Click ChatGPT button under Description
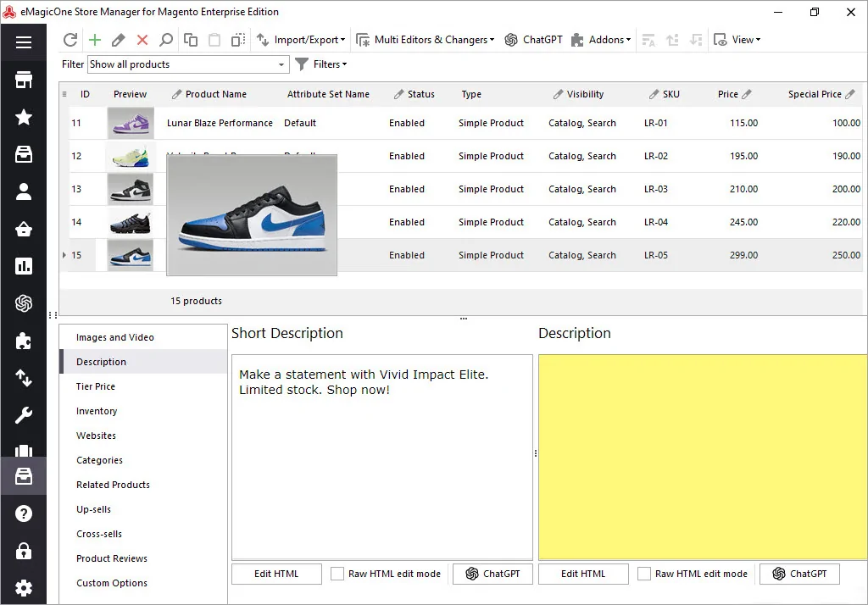 coord(799,574)
